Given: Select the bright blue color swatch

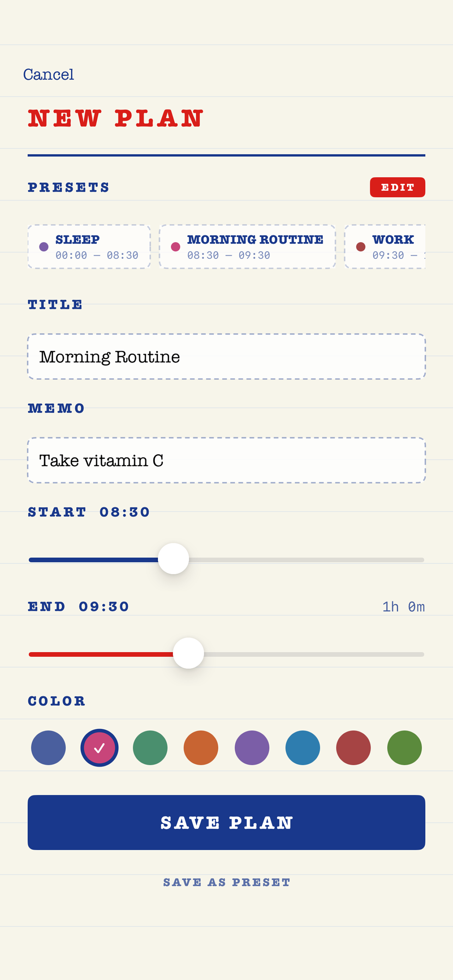Looking at the screenshot, I should [x=303, y=748].
